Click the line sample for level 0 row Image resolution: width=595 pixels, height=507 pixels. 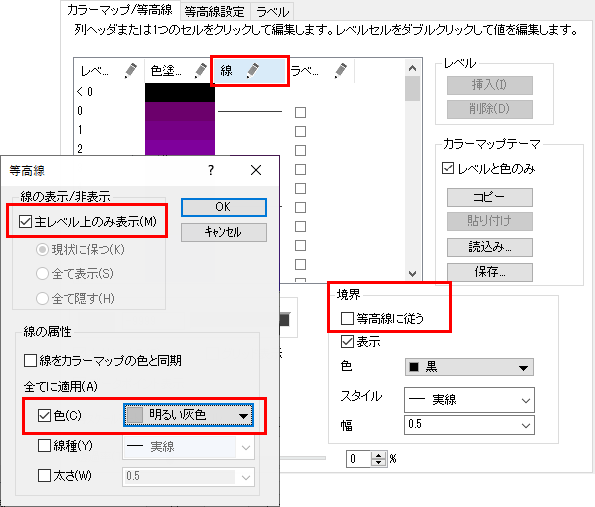tap(250, 112)
